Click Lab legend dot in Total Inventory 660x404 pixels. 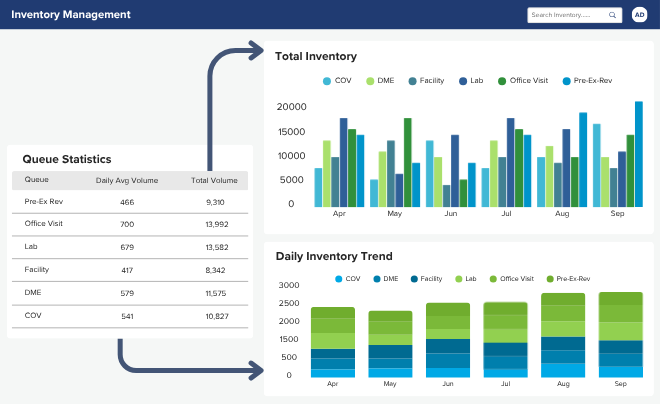(x=463, y=81)
